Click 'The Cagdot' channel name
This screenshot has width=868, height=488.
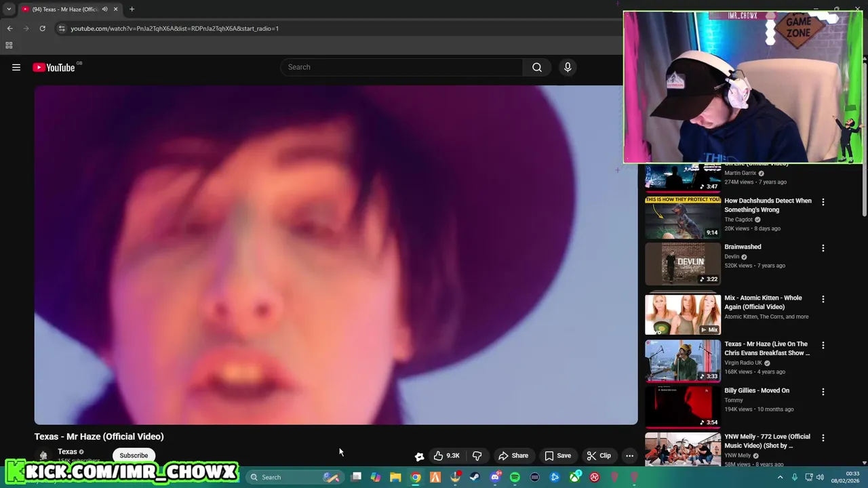(738, 220)
